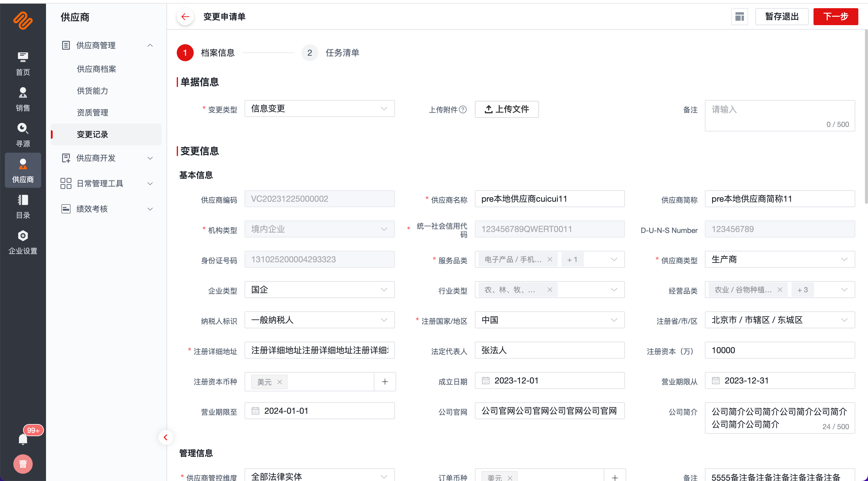
Task: Open the 企业类型 dropdown showing 国企
Action: click(x=319, y=289)
